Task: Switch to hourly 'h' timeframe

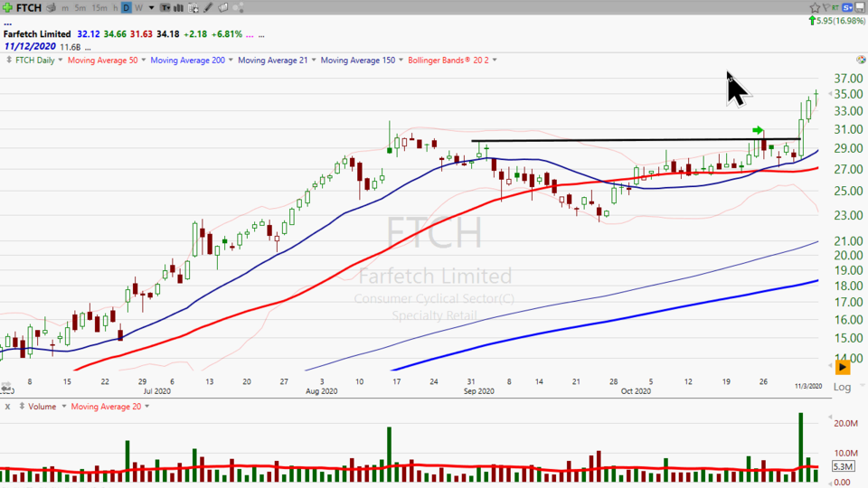Action: pos(115,8)
